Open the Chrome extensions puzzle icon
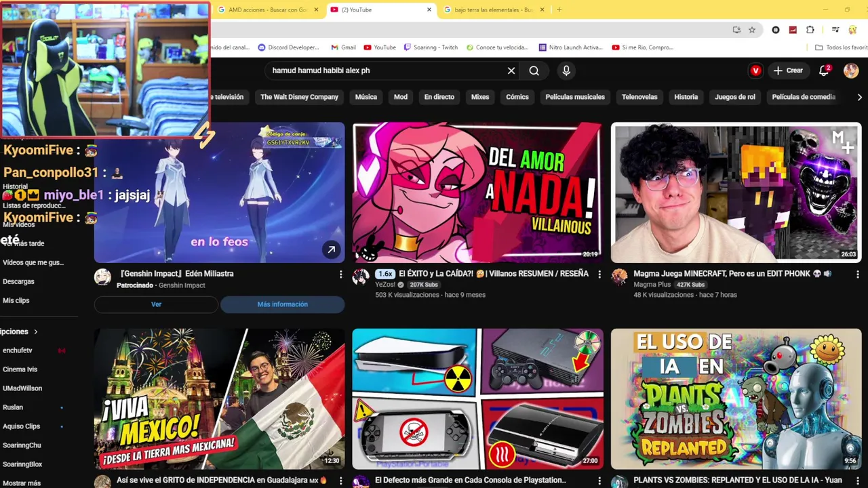Viewport: 868px width, 488px height. pos(810,30)
